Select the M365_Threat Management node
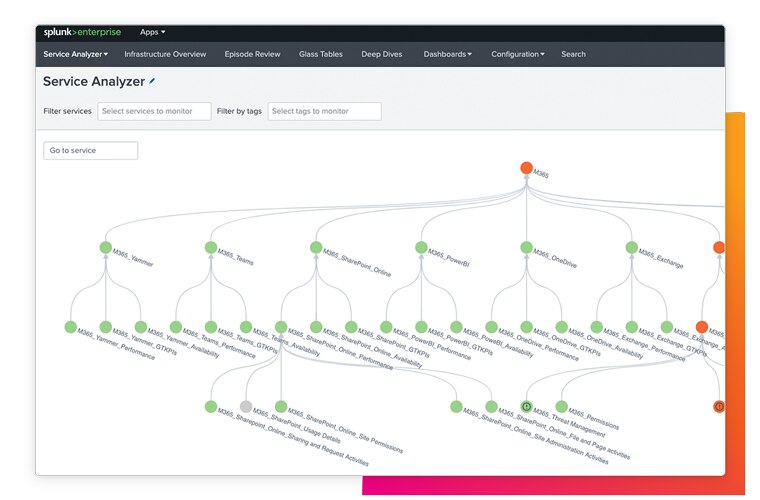760x500 pixels. [x=526, y=406]
